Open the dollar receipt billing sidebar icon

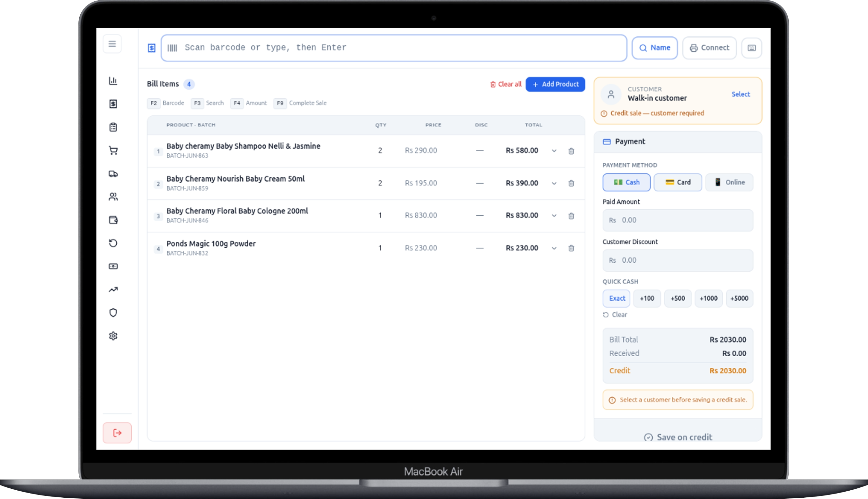coord(113,104)
